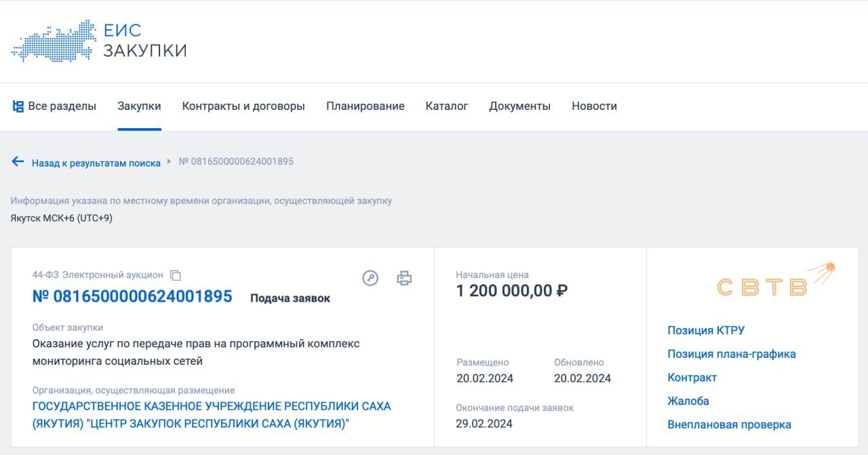Click the Окончание подачи заявок label
The width and height of the screenshot is (868, 455).
point(515,408)
